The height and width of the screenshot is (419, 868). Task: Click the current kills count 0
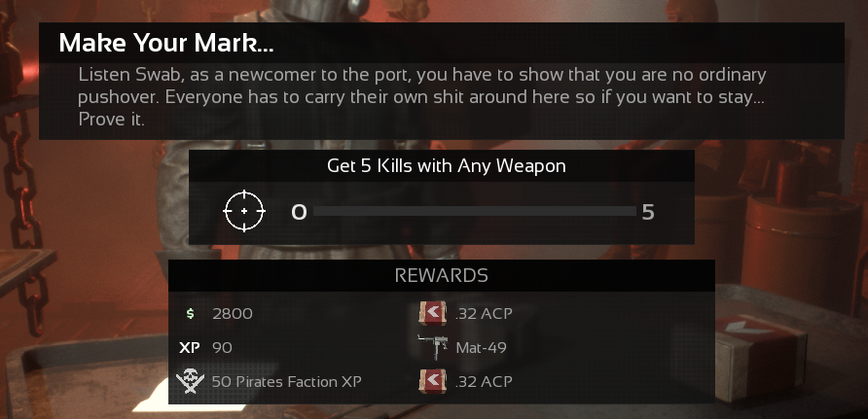click(x=299, y=212)
